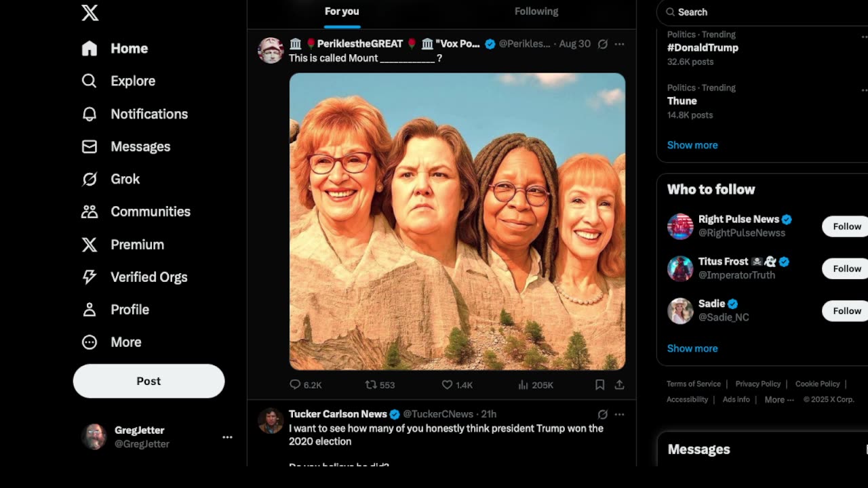Click the post date Aug 30
The image size is (868, 488).
click(575, 44)
